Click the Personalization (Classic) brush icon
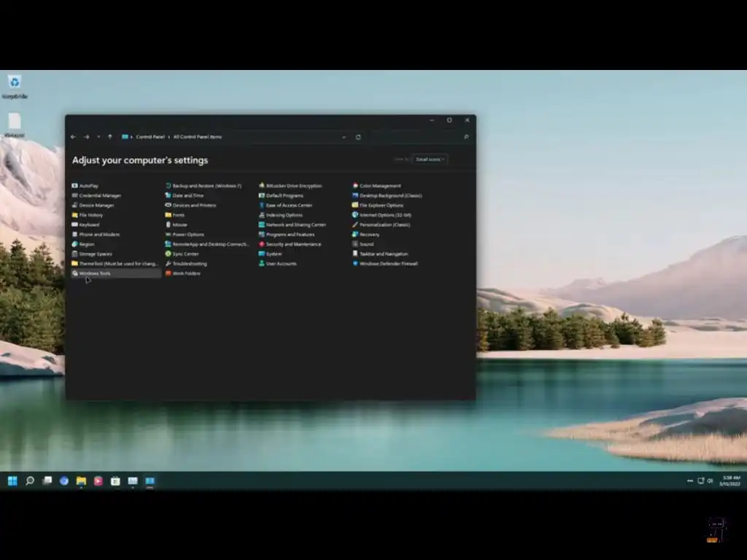 (355, 225)
